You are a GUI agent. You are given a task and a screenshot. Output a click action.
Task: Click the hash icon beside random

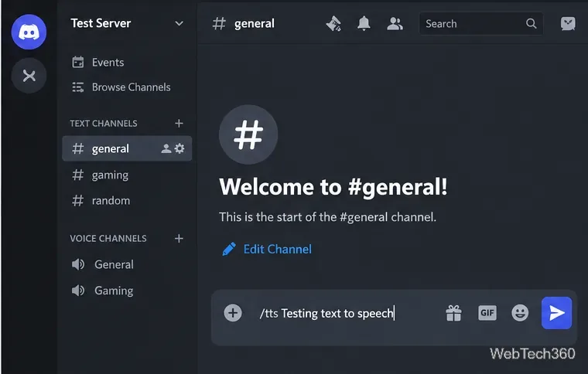coord(77,201)
